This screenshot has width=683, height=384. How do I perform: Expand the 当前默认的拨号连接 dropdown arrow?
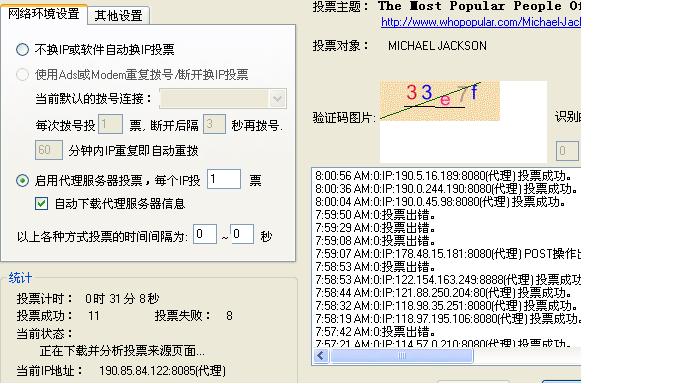coord(277,99)
